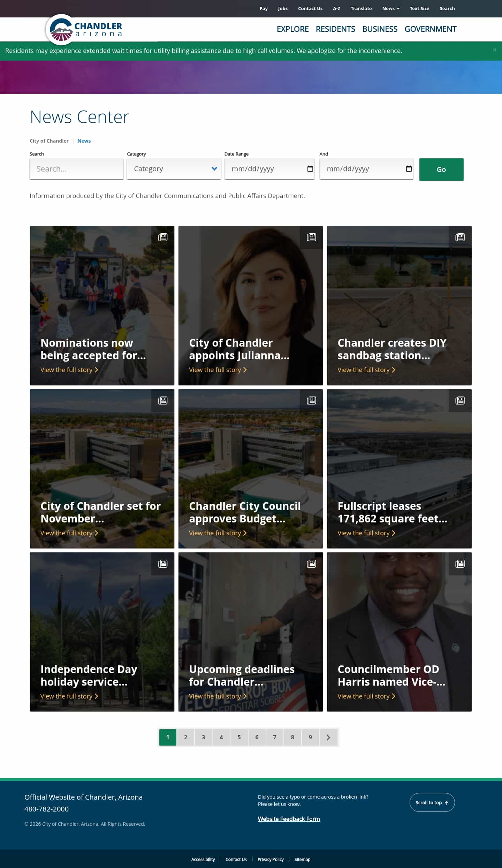The image size is (502, 868).
Task: Go to page 5 of news
Action: (239, 737)
